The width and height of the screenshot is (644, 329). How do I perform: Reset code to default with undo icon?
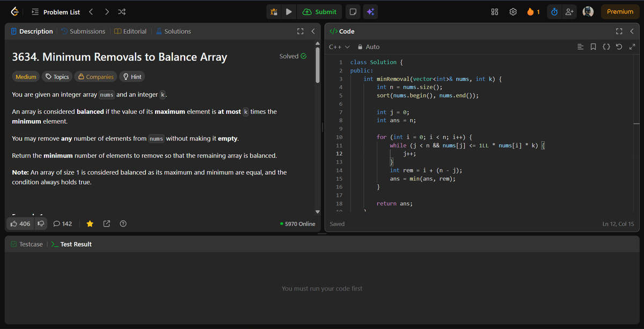point(619,47)
